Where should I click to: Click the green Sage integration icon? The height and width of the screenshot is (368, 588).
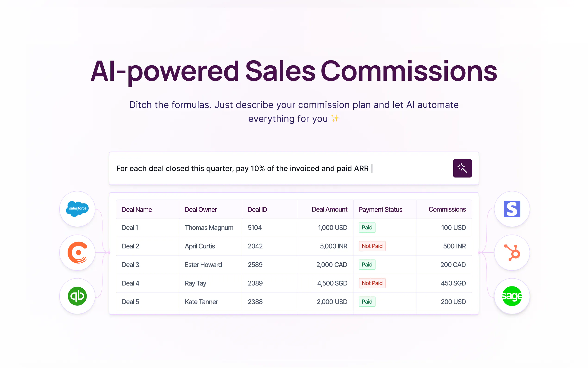coord(512,296)
